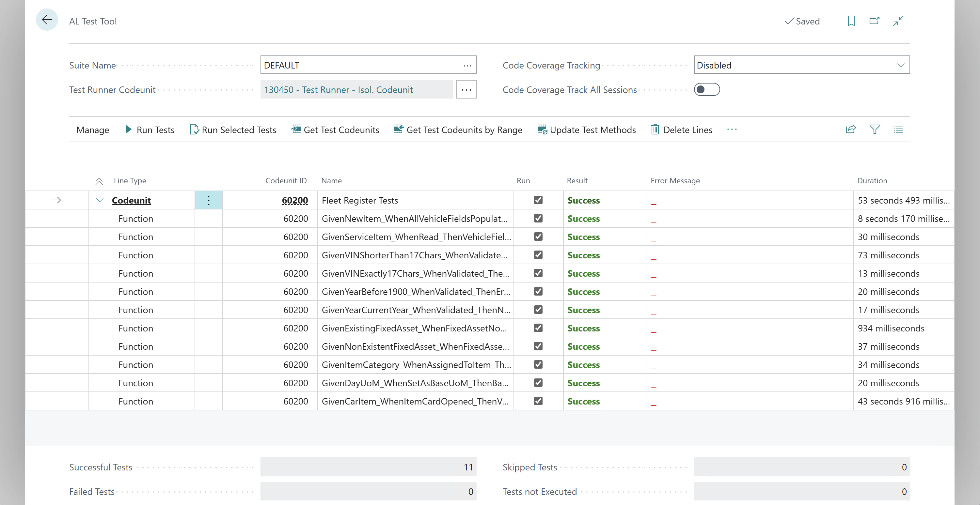The height and width of the screenshot is (505, 980).
Task: Open the 130450 Test Runner codeunit link
Action: coord(338,90)
